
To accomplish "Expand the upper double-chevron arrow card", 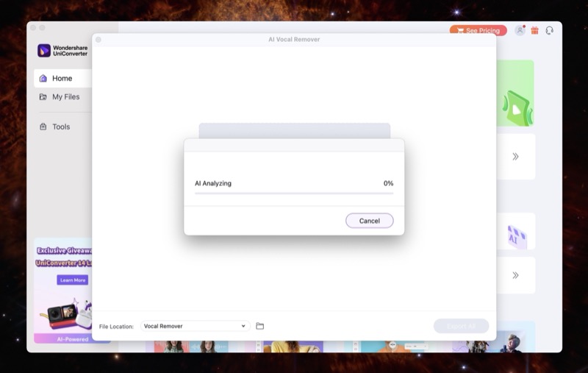I will pos(516,157).
